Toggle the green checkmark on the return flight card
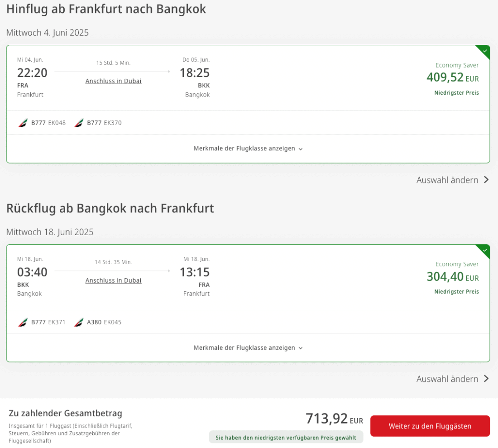The image size is (498, 448). [x=485, y=250]
